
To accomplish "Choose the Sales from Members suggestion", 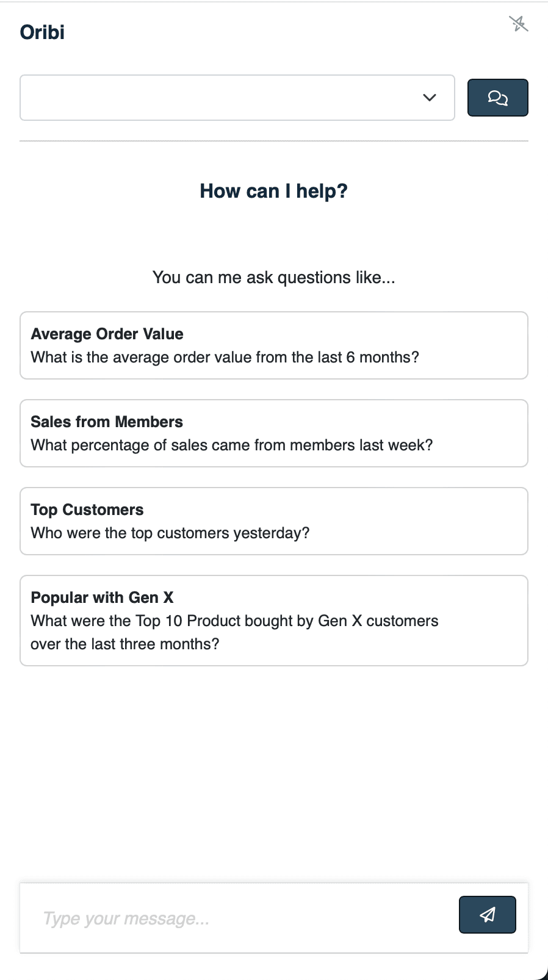I will 274,433.
